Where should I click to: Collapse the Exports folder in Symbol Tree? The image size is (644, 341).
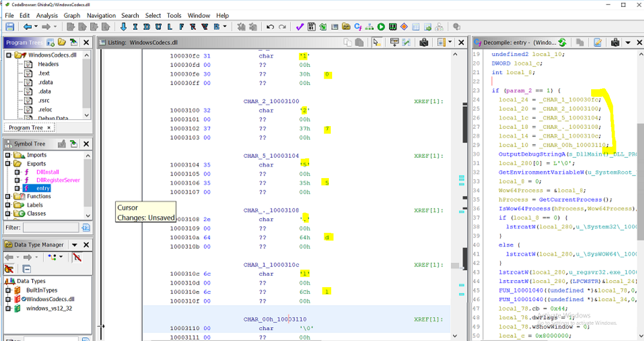8,163
